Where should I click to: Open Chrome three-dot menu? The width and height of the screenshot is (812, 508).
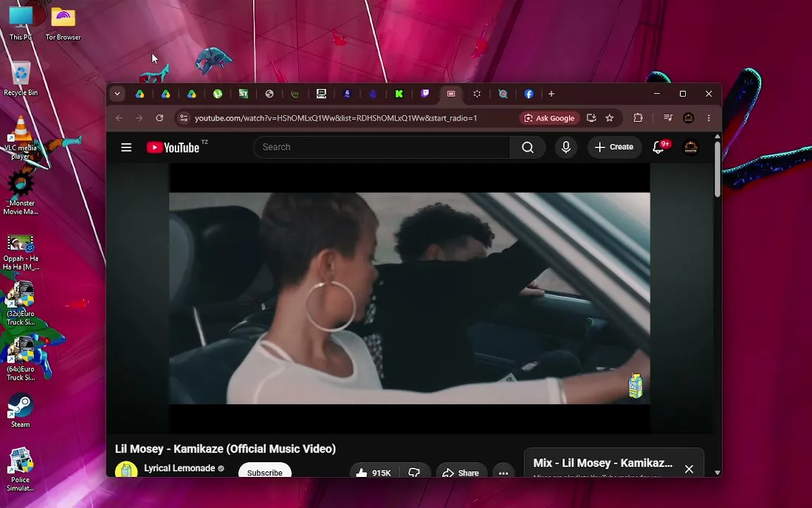point(708,119)
